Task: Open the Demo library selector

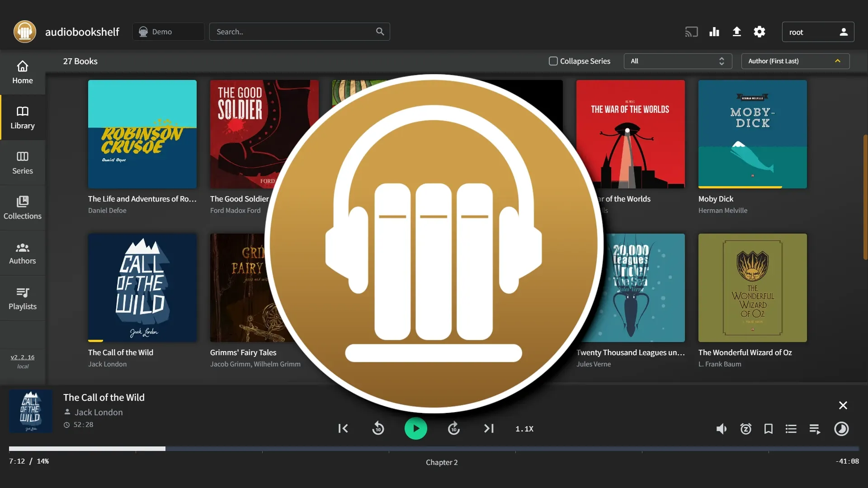Action: (168, 32)
